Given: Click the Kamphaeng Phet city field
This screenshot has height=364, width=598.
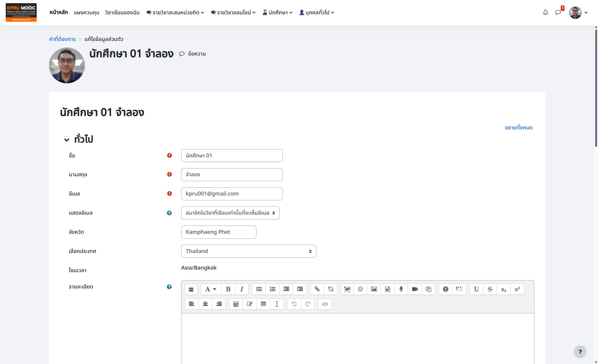Looking at the screenshot, I should [x=219, y=232].
